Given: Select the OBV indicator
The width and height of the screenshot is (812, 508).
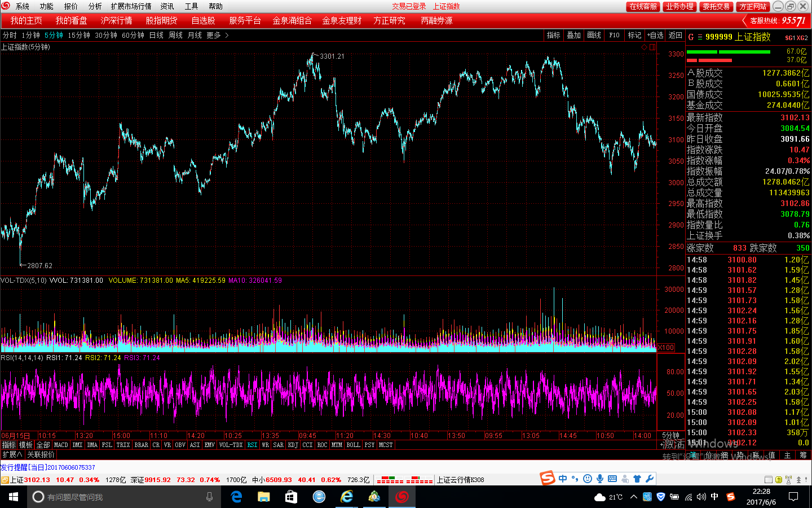Looking at the screenshot, I should pyautogui.click(x=180, y=445).
